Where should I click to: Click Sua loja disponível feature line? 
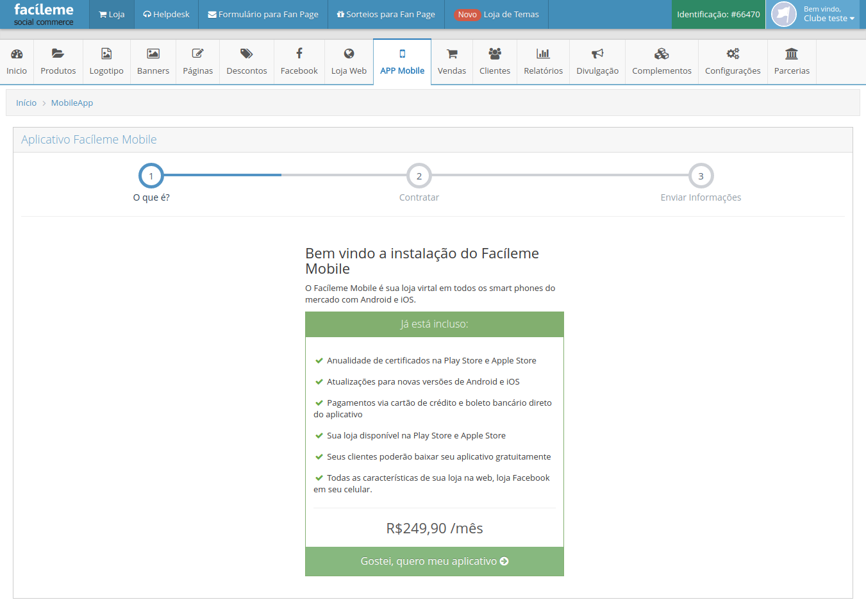[410, 436]
